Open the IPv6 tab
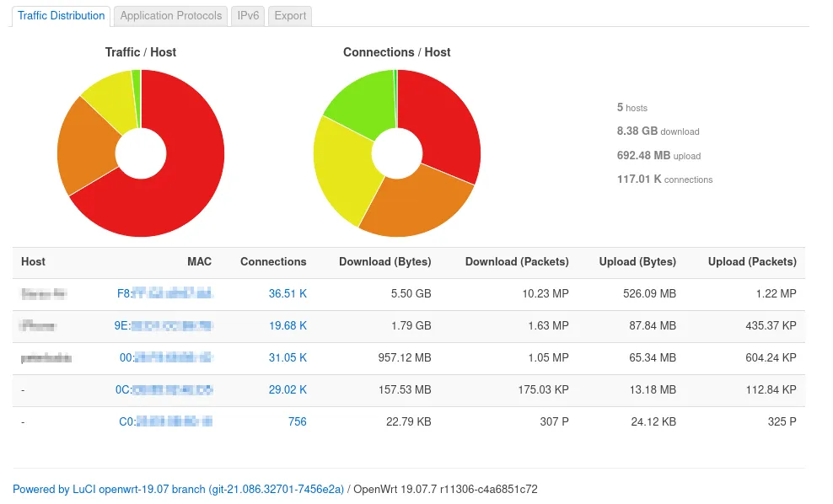The width and height of the screenshot is (833, 504). (x=248, y=16)
